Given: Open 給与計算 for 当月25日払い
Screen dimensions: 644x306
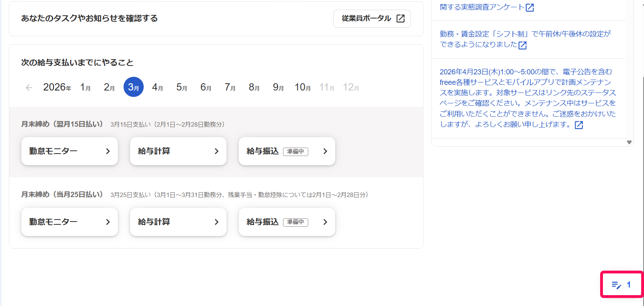Looking at the screenshot, I should click(178, 222).
